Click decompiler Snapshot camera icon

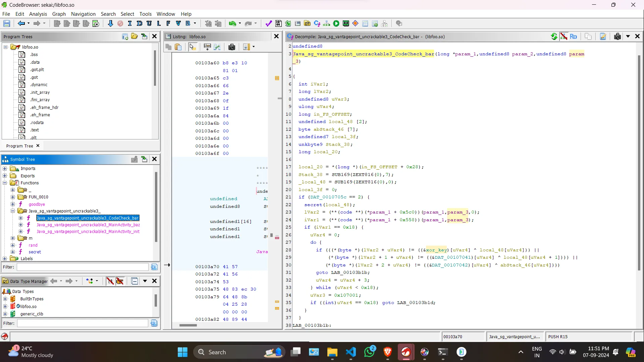click(617, 37)
